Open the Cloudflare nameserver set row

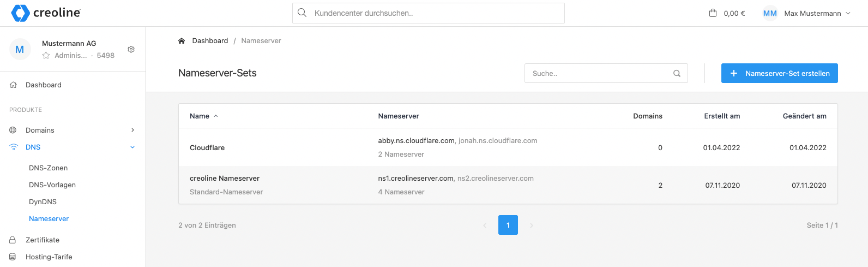pos(207,147)
